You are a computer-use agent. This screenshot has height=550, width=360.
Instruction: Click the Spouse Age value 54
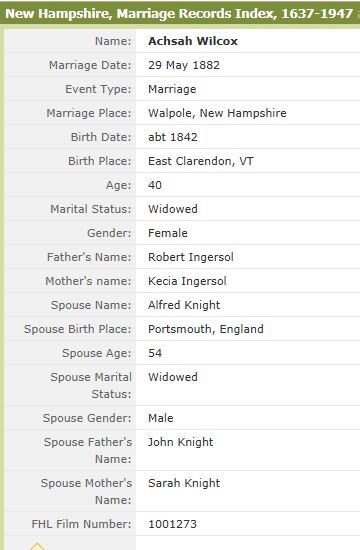(155, 353)
